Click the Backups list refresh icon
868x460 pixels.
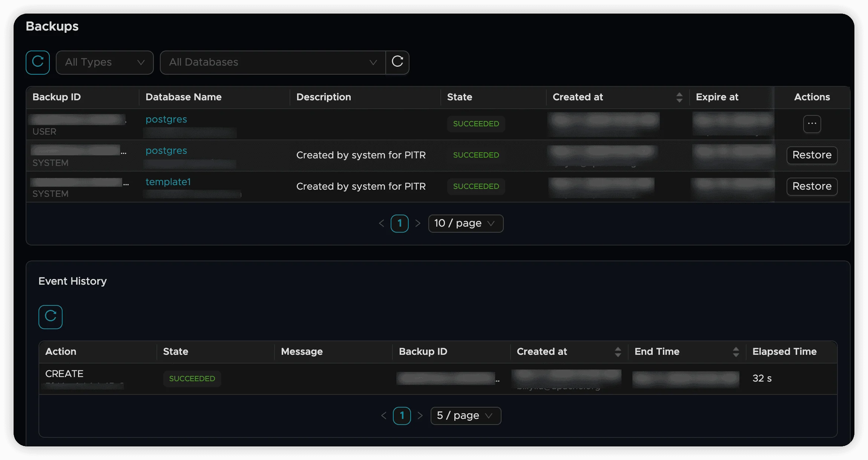[x=38, y=62]
